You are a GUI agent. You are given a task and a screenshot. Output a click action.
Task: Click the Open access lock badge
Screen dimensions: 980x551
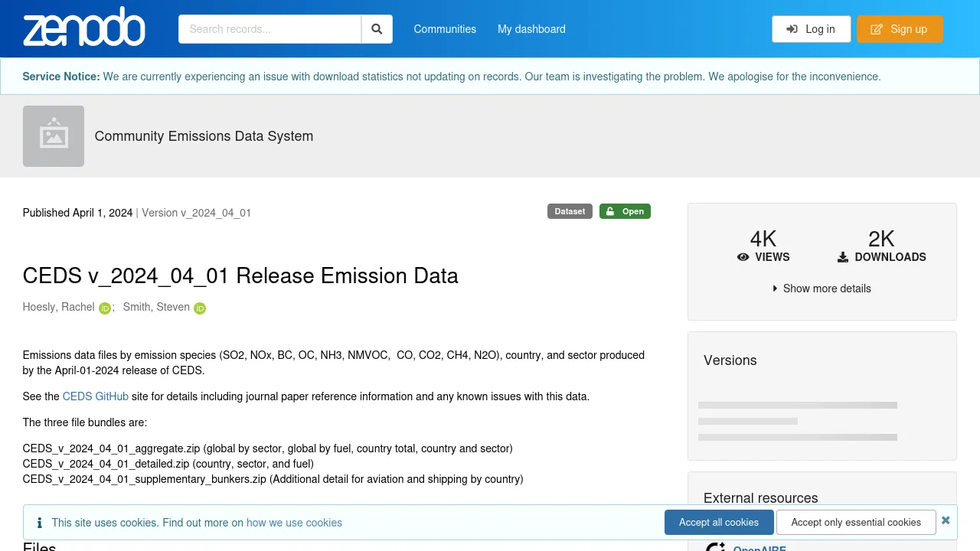(625, 211)
